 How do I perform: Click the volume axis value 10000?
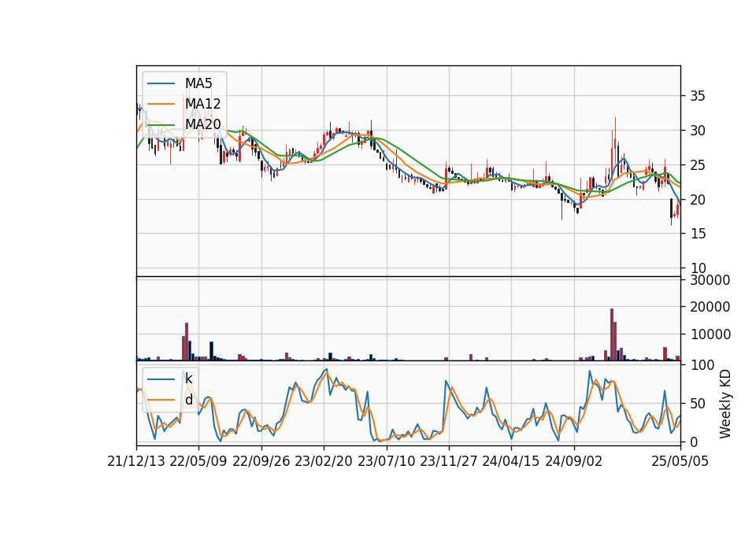(710, 334)
